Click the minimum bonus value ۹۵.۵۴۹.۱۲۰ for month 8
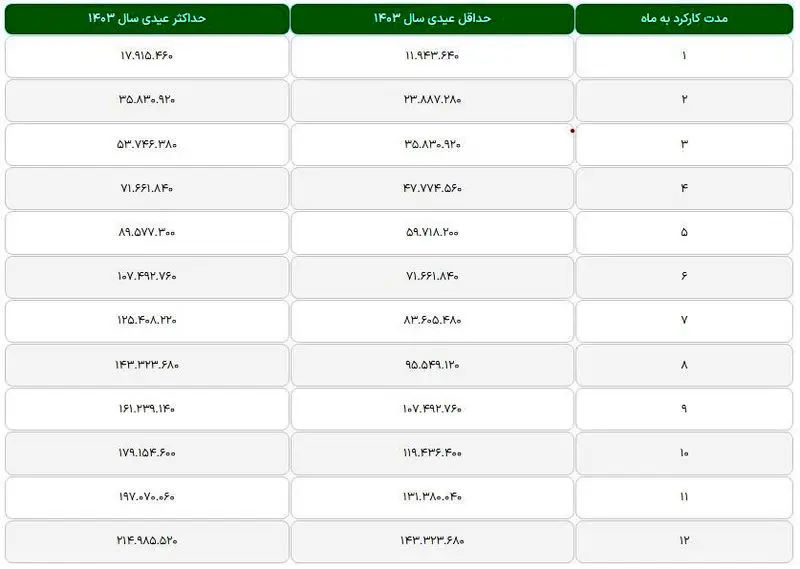The width and height of the screenshot is (800, 569). pos(432,364)
